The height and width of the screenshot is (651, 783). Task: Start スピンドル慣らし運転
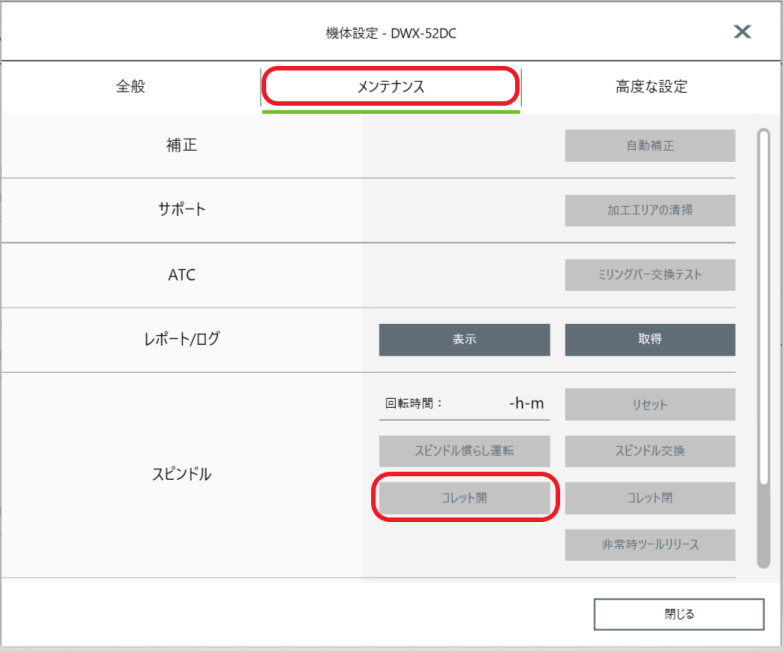(x=464, y=451)
